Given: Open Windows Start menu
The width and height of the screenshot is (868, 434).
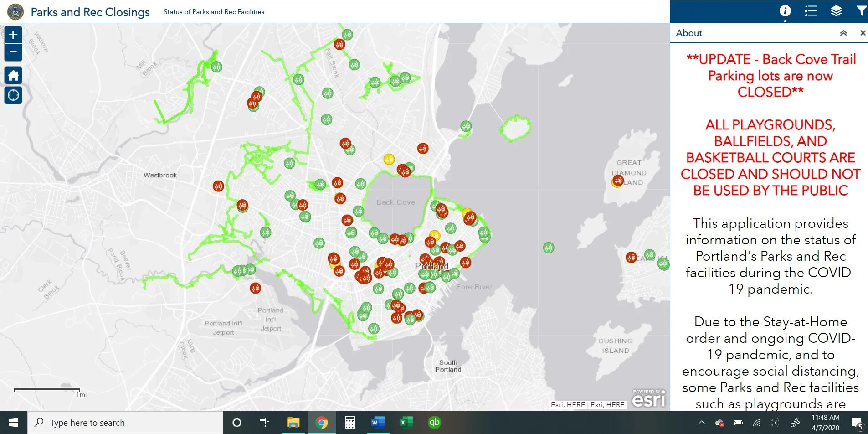Looking at the screenshot, I should tap(14, 423).
